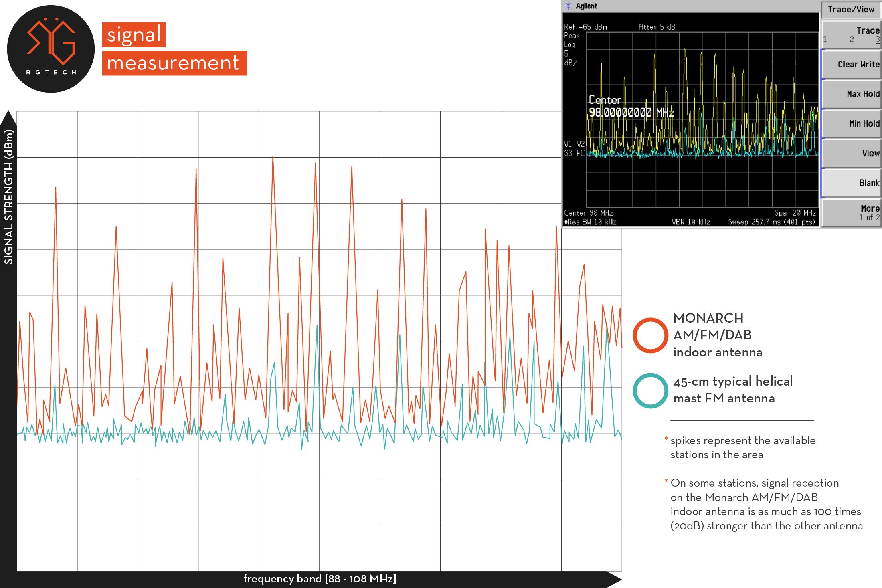Click the orange 'measurement' title label

(x=174, y=63)
